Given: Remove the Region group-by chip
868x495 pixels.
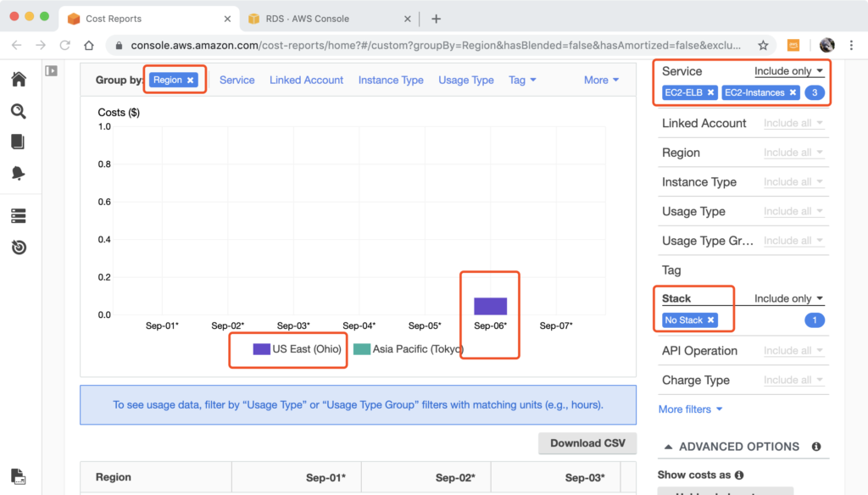Looking at the screenshot, I should click(x=191, y=81).
